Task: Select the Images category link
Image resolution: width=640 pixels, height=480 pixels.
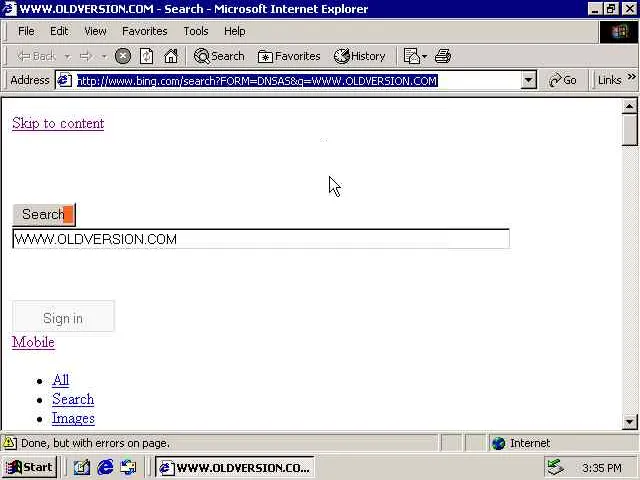Action: [73, 418]
